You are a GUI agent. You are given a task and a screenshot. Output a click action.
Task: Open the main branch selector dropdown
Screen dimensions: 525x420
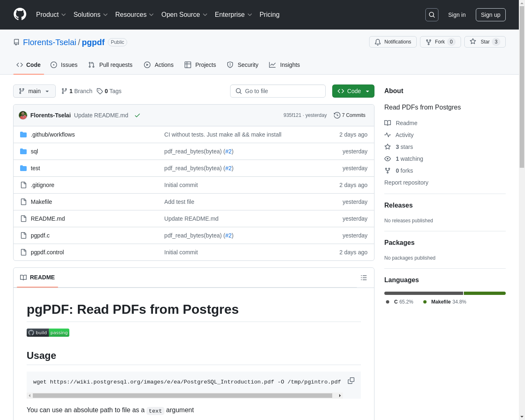tap(34, 91)
